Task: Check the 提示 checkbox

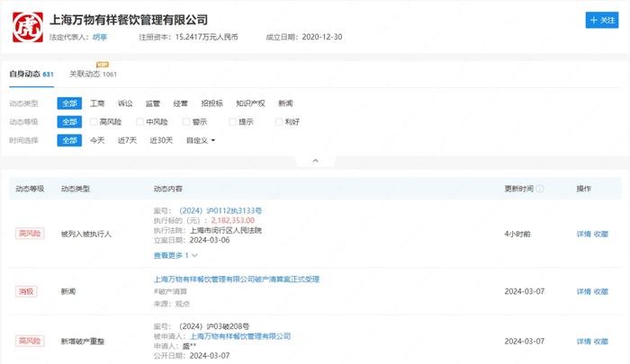Action: coord(232,122)
